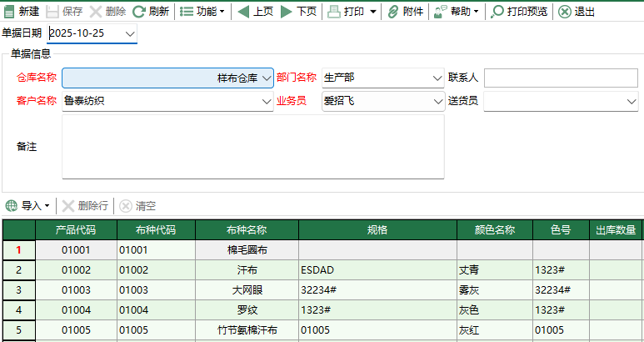The image size is (644, 342).
Task: Click the ESDAD specification cell
Action: pos(377,270)
